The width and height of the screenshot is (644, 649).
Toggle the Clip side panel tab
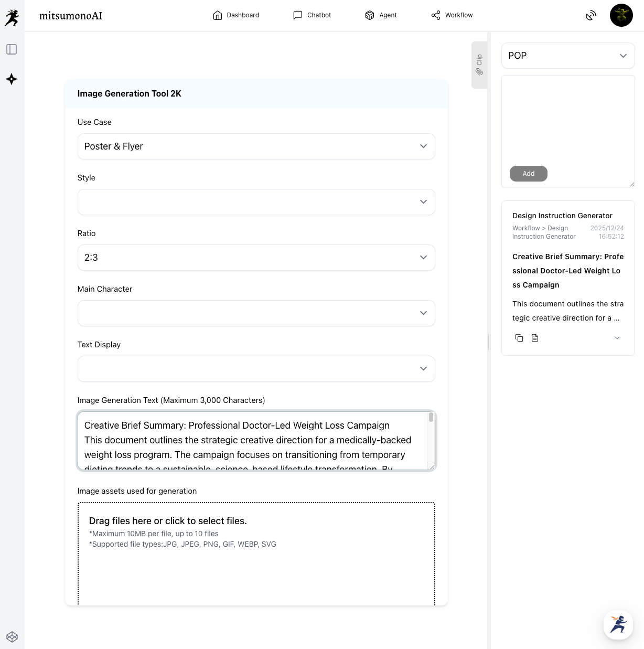point(479,65)
